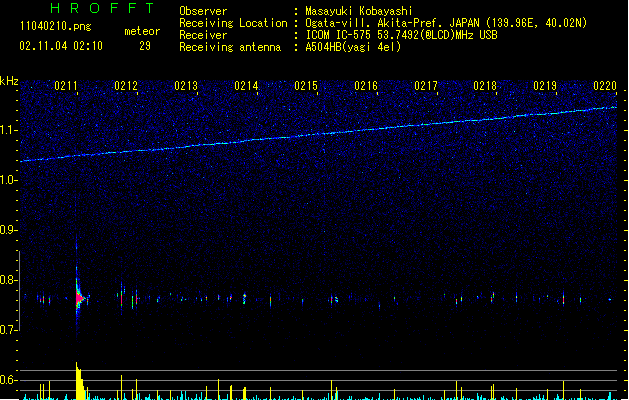Click the Ogata-vill. Akita-Pref. JAPAN receiving location text
The width and height of the screenshot is (629, 400).
point(446,23)
